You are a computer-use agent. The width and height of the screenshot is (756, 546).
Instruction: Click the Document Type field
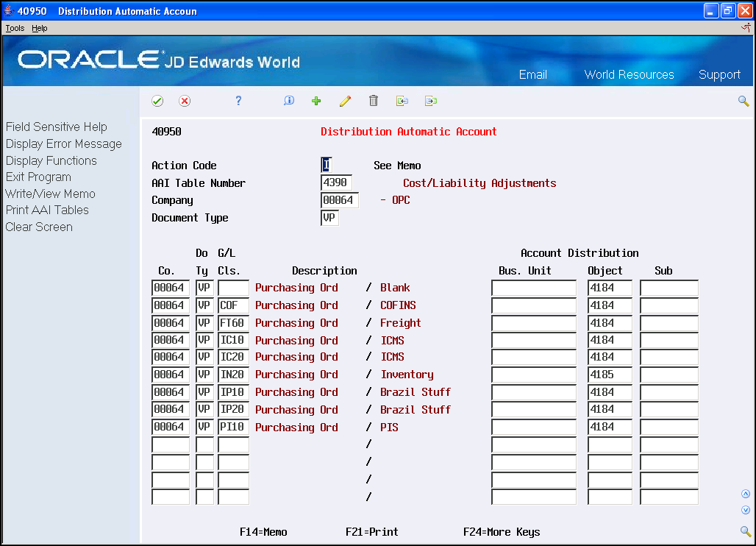(x=329, y=218)
